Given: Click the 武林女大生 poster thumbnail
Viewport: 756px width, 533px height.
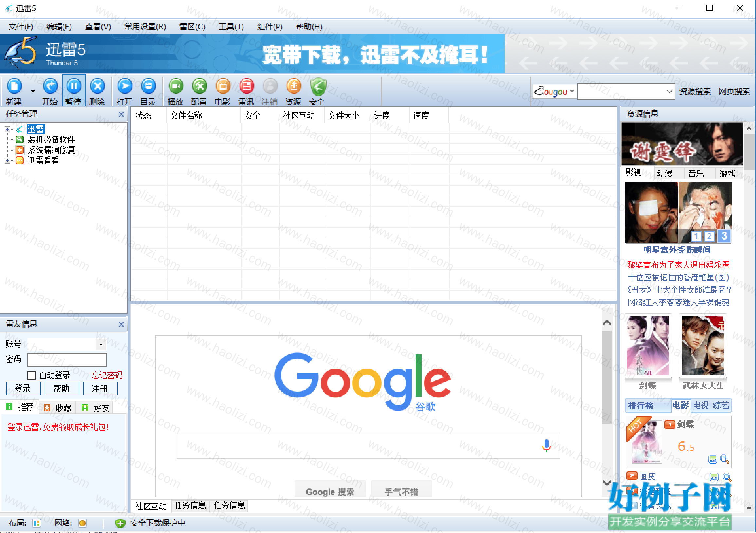Looking at the screenshot, I should point(703,345).
